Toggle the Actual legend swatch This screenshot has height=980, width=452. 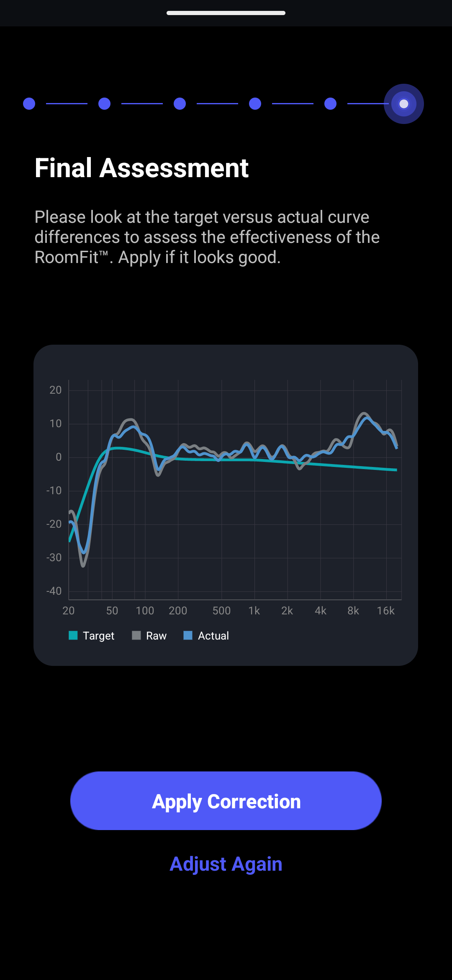[188, 635]
